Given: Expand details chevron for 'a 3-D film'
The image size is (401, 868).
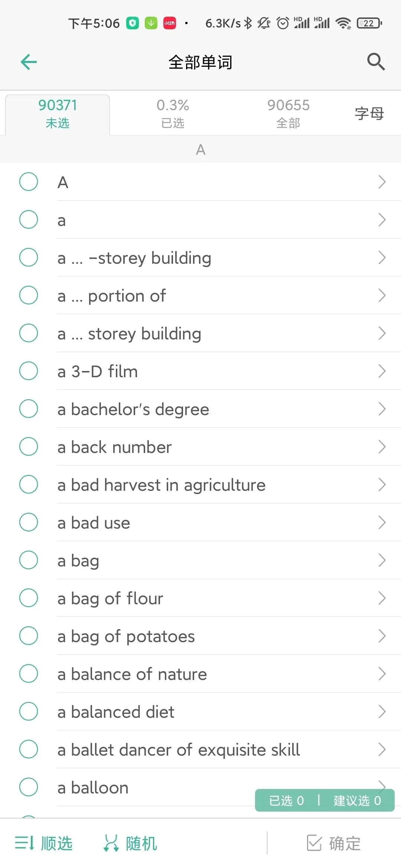Looking at the screenshot, I should pyautogui.click(x=382, y=371).
